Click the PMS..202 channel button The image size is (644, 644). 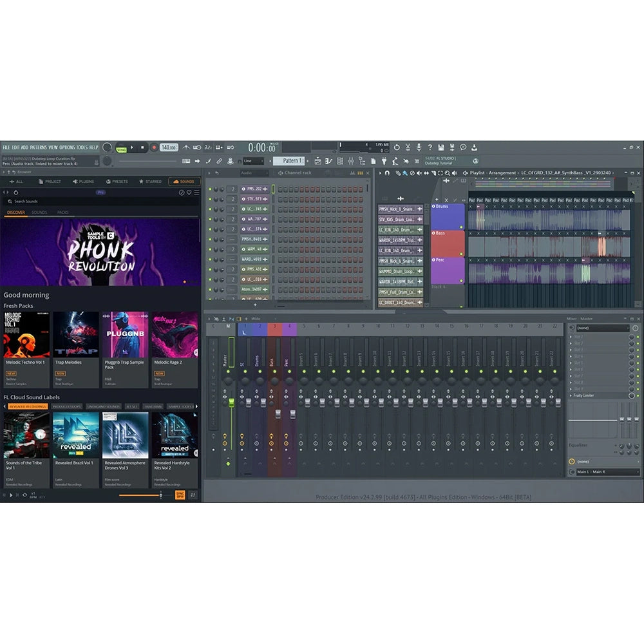[x=254, y=189]
